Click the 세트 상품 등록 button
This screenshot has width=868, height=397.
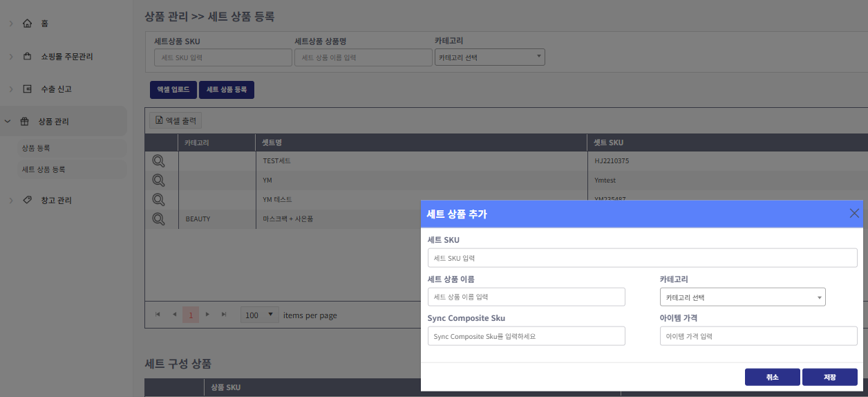227,90
